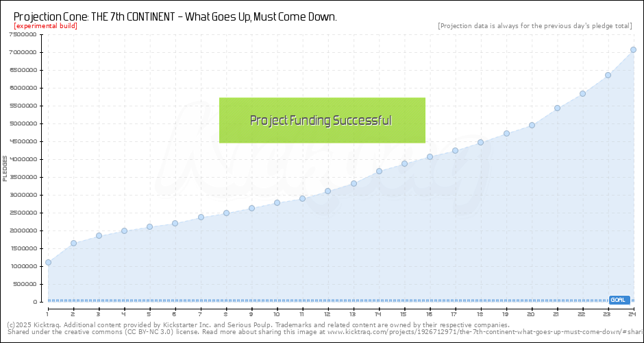Click the 7000000 y-axis label

click(x=23, y=52)
